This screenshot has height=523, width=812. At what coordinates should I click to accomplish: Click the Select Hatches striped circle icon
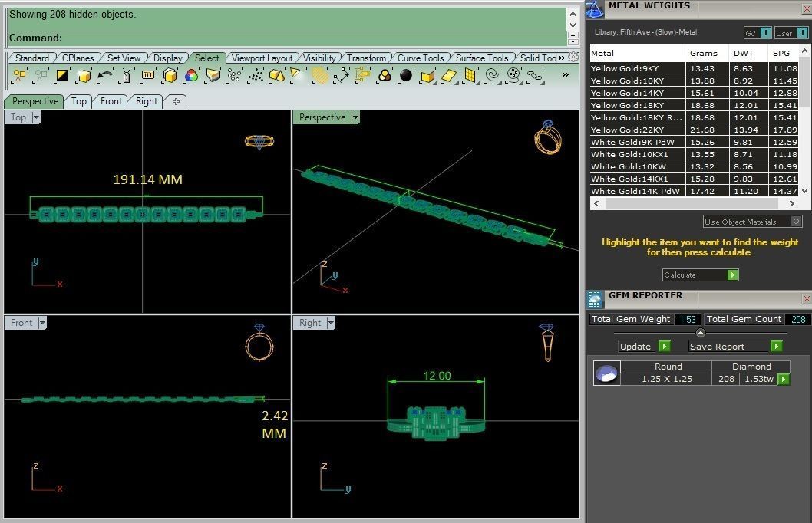point(319,76)
